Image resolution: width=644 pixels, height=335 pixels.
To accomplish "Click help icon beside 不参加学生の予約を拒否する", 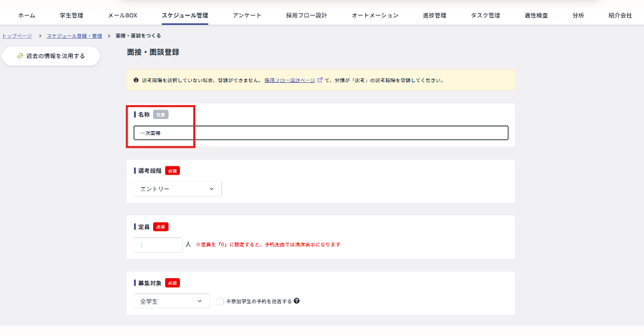I will click(296, 301).
